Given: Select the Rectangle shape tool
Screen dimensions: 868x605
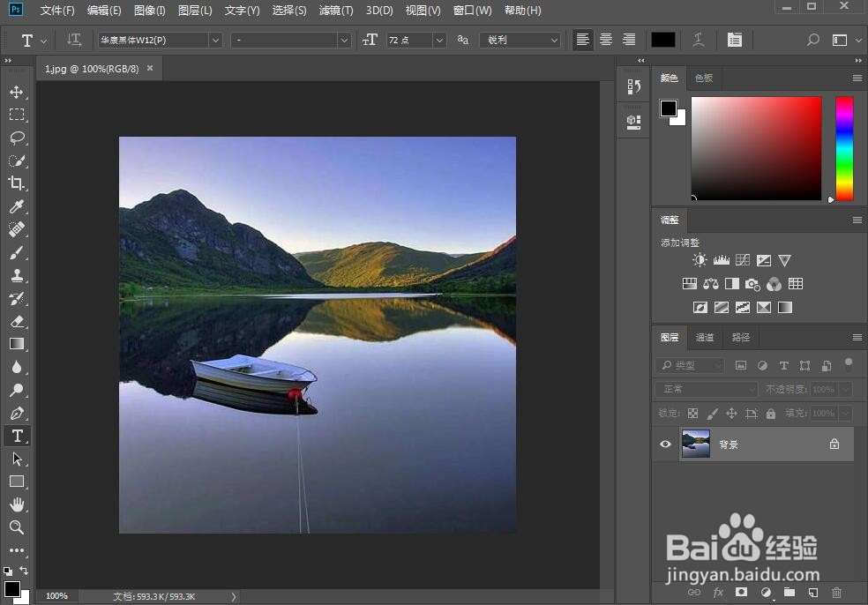Looking at the screenshot, I should (x=17, y=482).
